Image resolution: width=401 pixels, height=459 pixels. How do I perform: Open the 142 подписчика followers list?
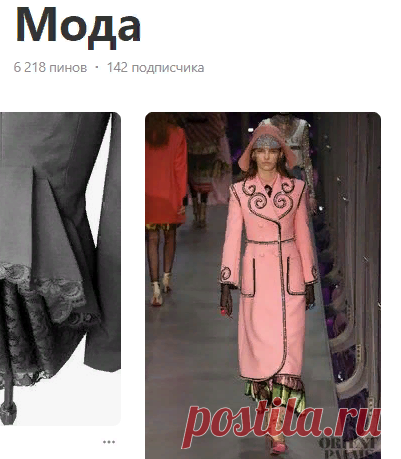tap(155, 67)
